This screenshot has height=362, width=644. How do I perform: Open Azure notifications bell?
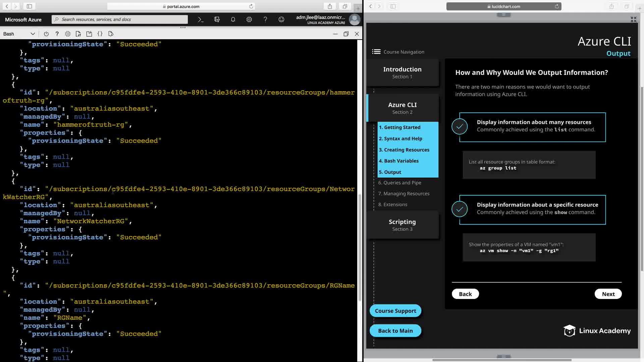pos(233,19)
